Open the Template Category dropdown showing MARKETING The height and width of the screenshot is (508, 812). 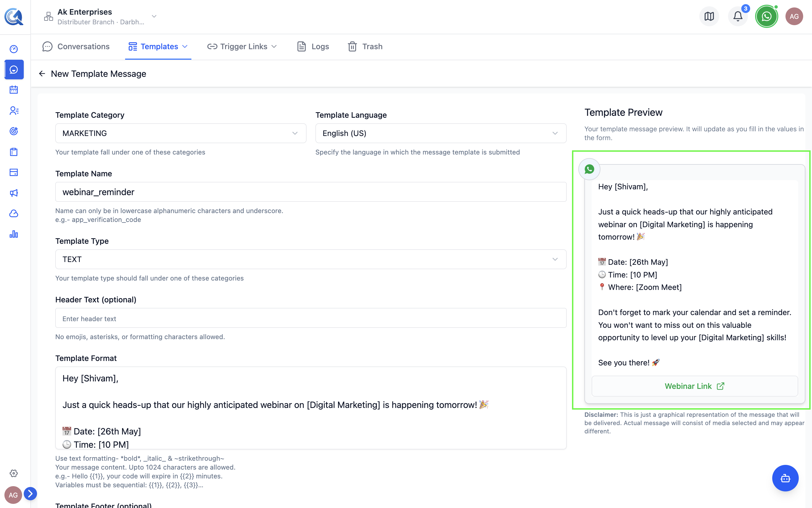pos(181,133)
